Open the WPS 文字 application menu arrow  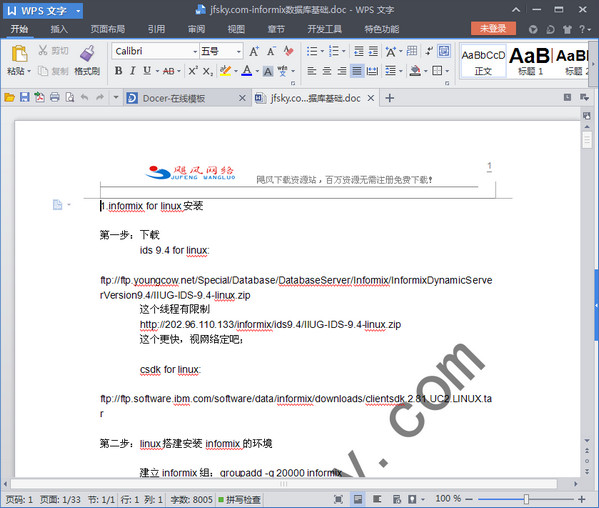pyautogui.click(x=78, y=11)
